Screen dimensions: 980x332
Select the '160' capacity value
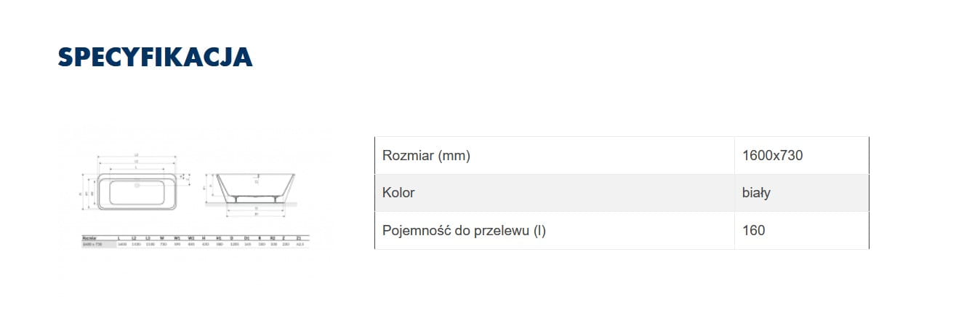click(754, 231)
